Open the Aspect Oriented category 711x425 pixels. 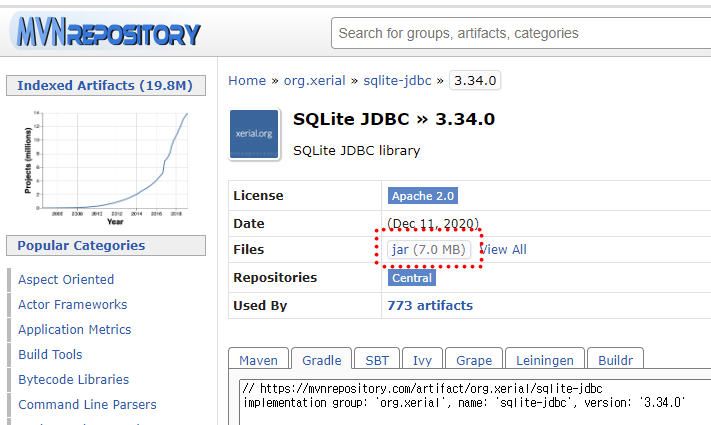click(x=66, y=279)
